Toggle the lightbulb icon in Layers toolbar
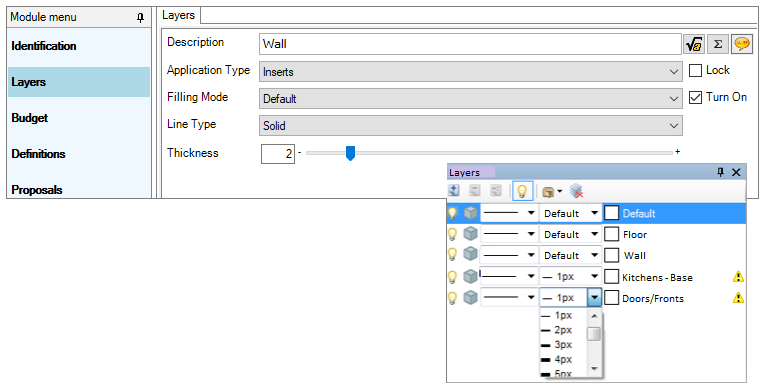This screenshot has height=390, width=764. 522,191
